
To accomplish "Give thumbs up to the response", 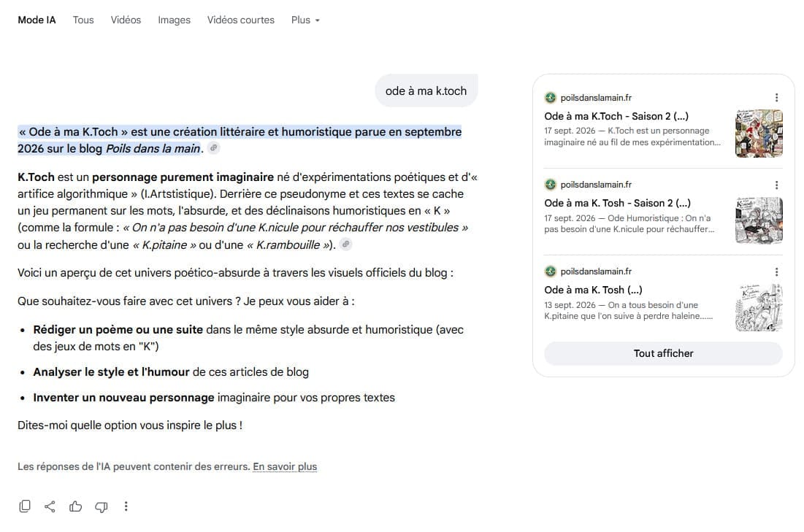I will click(x=75, y=506).
